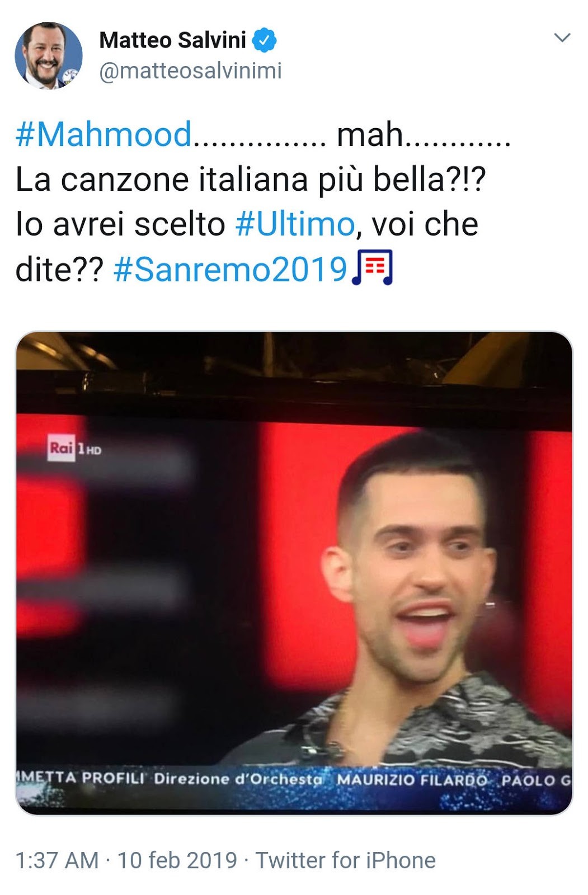Click 'MAURIZIO FILARDO' in the photo banner

coord(411,780)
